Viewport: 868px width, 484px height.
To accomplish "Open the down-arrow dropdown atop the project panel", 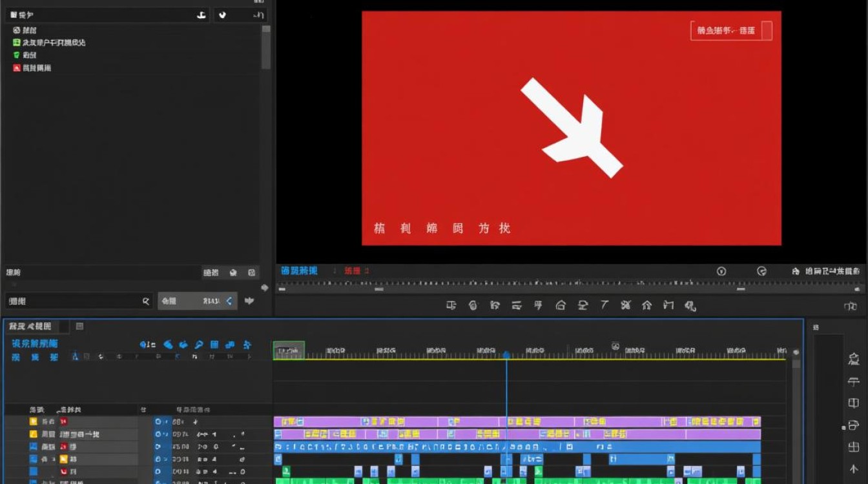I will 223,15.
